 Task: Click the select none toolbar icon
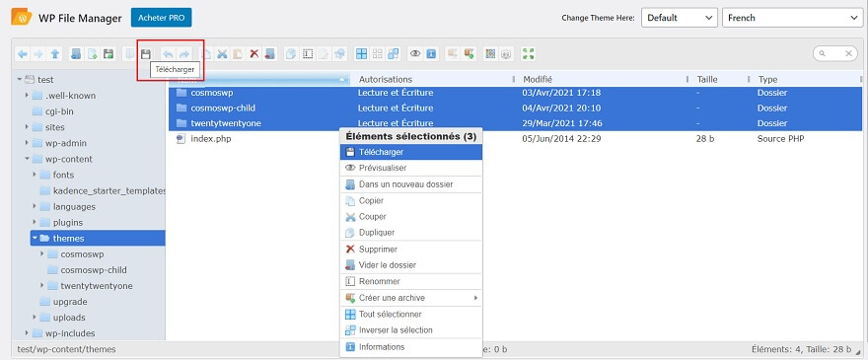377,53
